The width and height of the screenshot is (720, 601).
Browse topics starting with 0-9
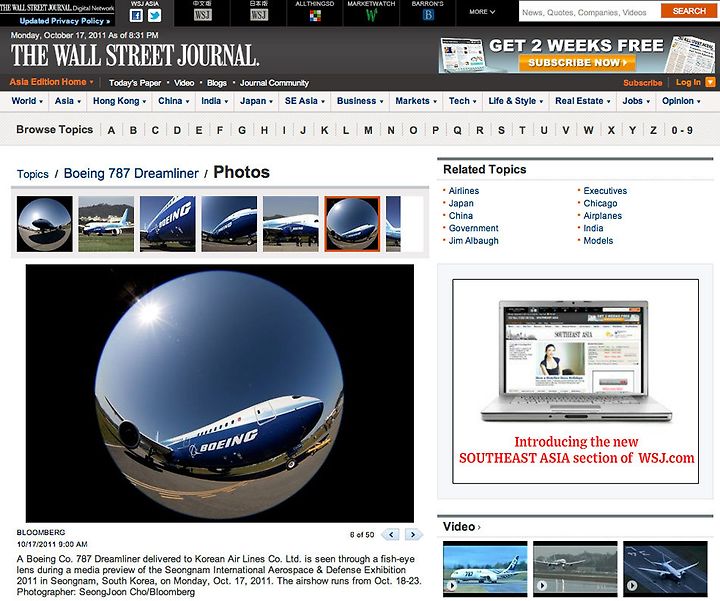tap(682, 130)
